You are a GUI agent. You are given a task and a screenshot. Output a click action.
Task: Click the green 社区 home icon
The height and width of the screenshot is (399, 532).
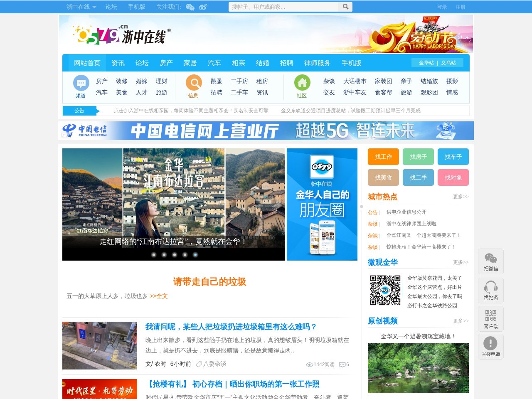[x=302, y=83]
